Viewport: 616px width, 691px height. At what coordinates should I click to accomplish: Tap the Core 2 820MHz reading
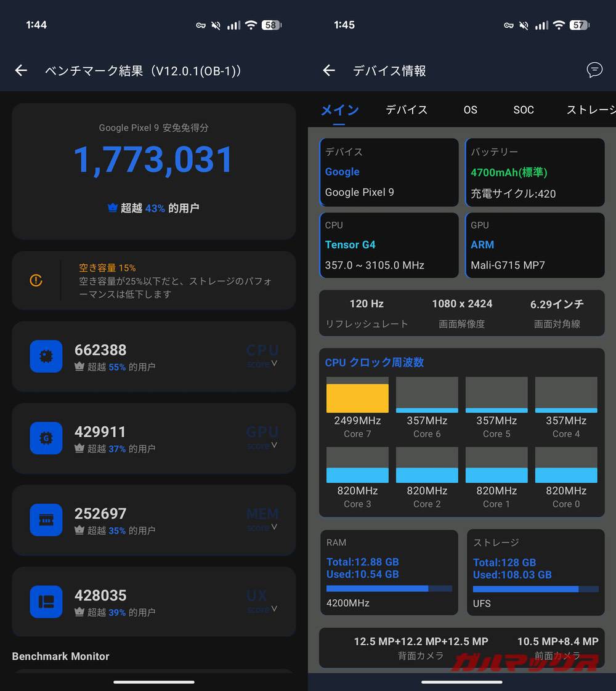(427, 490)
